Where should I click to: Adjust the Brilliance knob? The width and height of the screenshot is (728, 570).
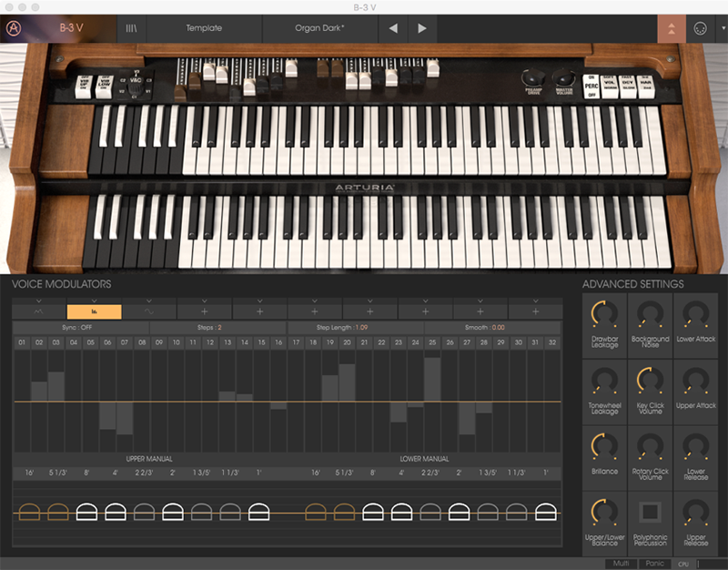tap(604, 446)
